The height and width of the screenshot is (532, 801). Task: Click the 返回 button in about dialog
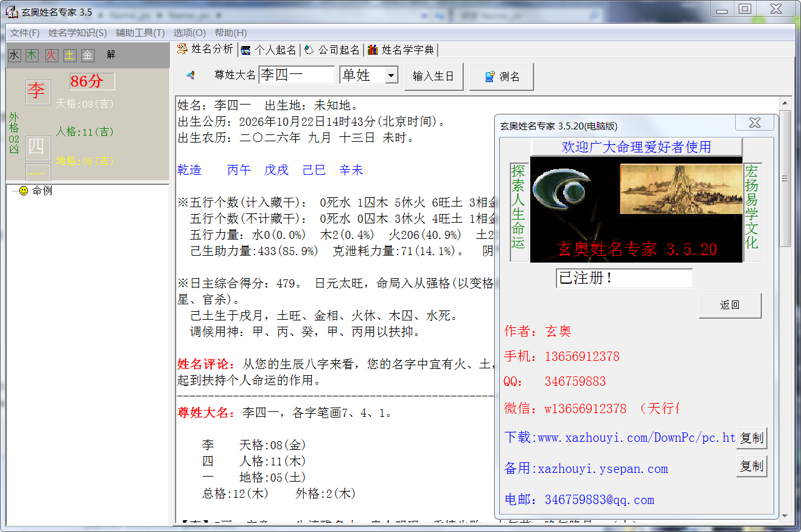tap(730, 306)
